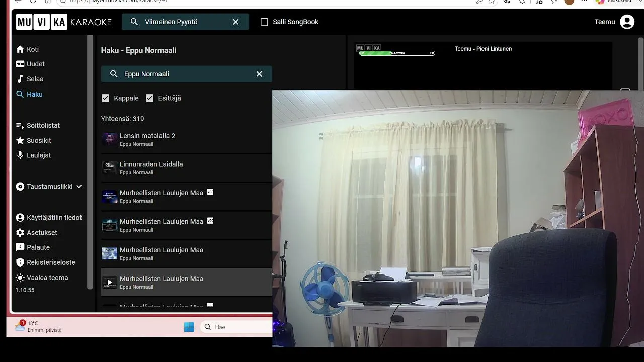The width and height of the screenshot is (644, 362).
Task: Select song Lensin matalalla 2
Action: 187,139
